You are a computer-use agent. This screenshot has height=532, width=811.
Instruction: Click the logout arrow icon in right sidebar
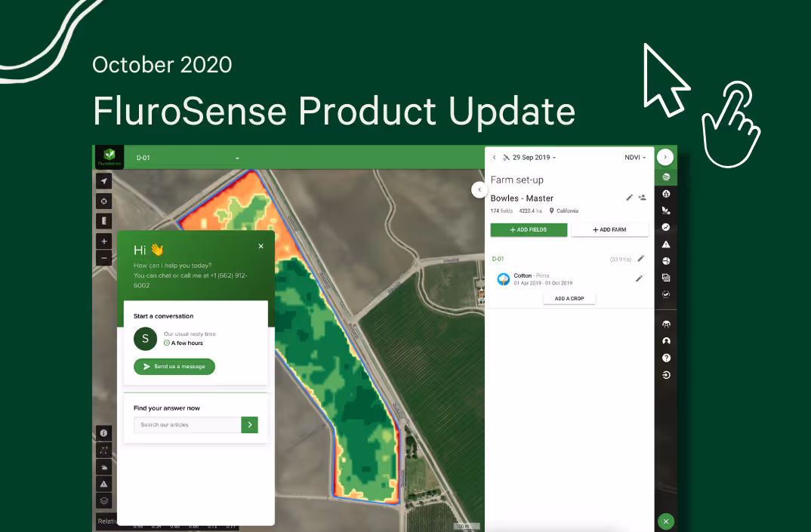point(666,375)
